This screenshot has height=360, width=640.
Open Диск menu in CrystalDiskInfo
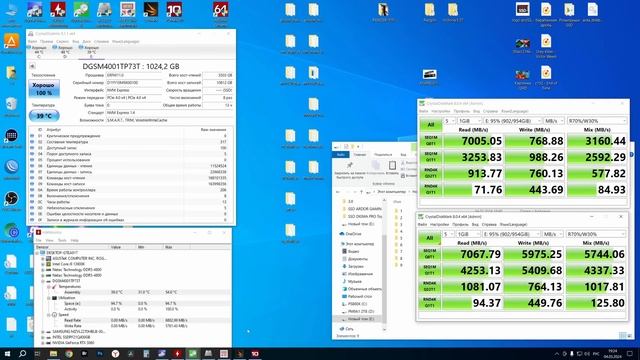[x=87, y=41]
